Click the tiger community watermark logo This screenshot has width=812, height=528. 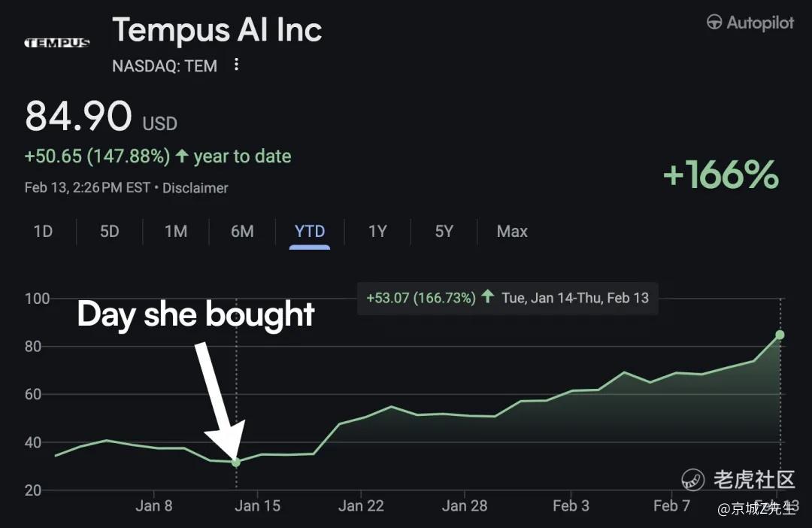tap(692, 479)
